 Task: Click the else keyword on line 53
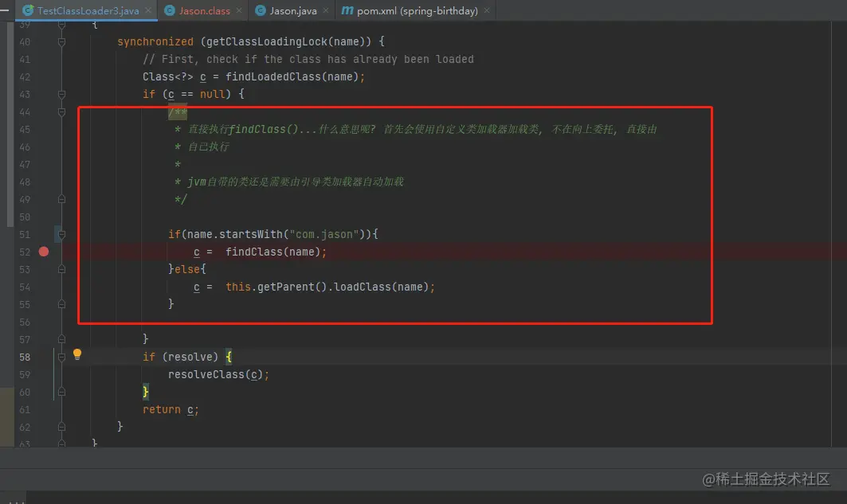point(187,269)
